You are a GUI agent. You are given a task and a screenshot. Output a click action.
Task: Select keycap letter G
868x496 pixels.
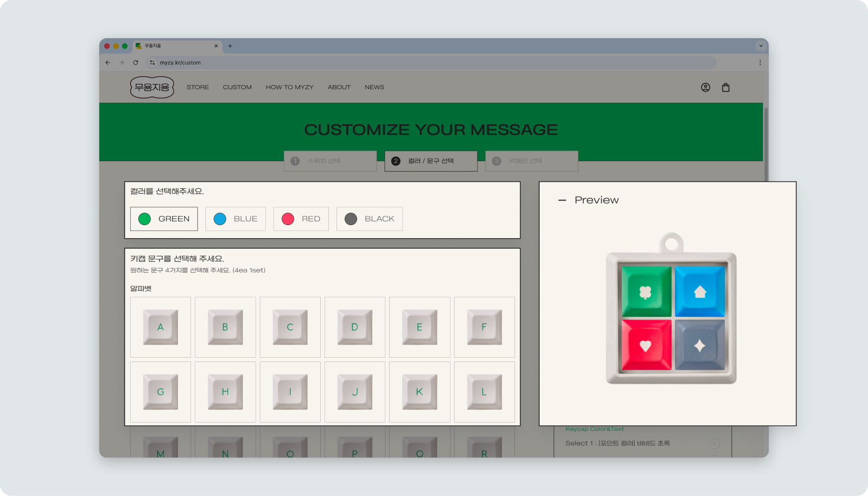click(161, 392)
